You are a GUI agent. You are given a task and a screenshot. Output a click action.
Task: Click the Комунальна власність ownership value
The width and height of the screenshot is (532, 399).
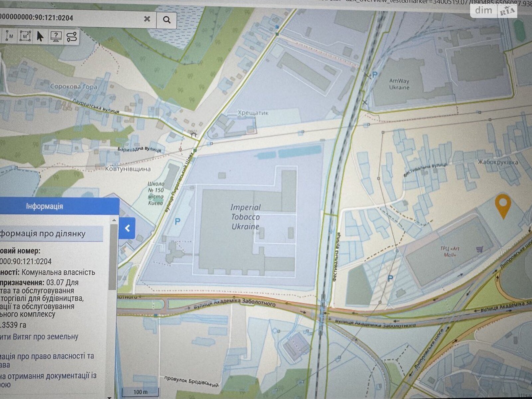pos(58,272)
